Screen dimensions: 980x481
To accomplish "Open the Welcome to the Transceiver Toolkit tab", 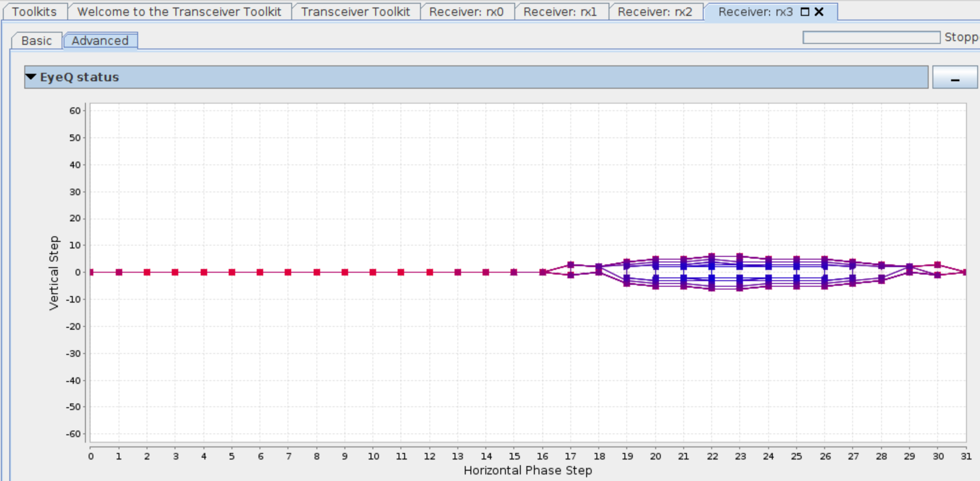I will coord(179,12).
